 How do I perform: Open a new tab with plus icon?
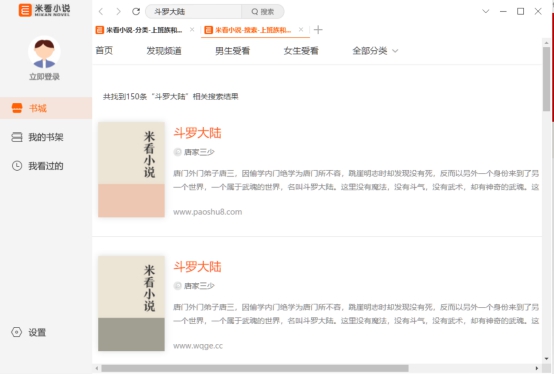coord(318,30)
